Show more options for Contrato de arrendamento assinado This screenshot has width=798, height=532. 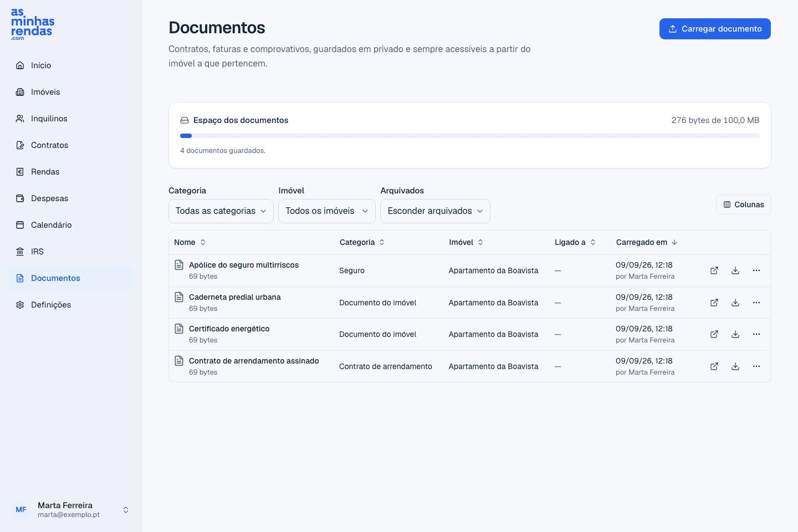(756, 366)
